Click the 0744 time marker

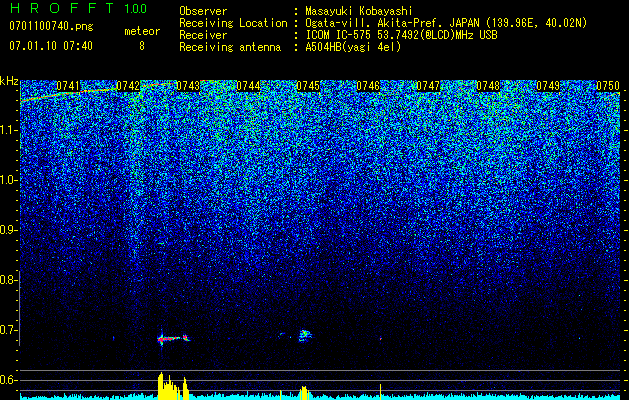[x=248, y=86]
